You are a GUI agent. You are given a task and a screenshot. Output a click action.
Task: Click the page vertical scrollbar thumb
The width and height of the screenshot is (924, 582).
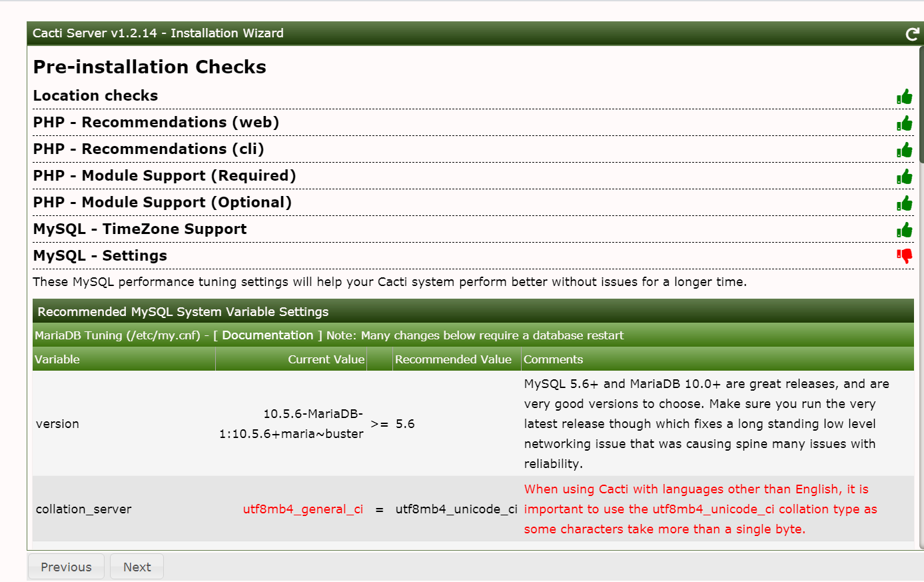pos(921,103)
